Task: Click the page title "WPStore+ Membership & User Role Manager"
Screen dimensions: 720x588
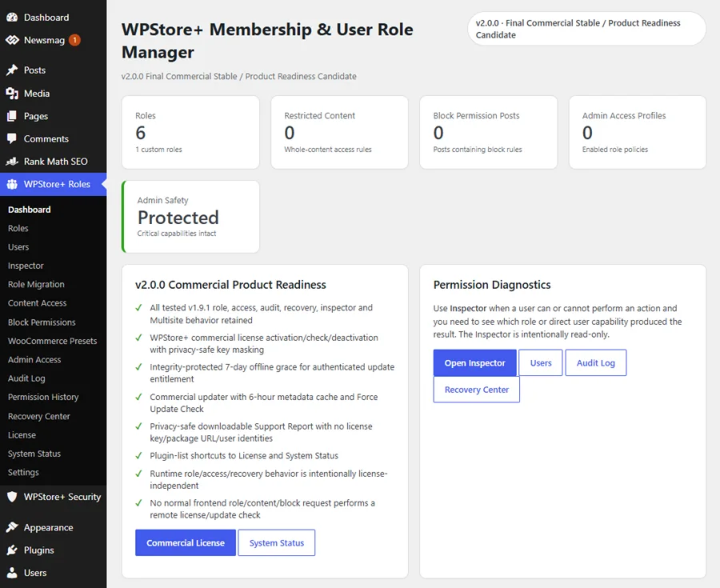Action: point(267,40)
